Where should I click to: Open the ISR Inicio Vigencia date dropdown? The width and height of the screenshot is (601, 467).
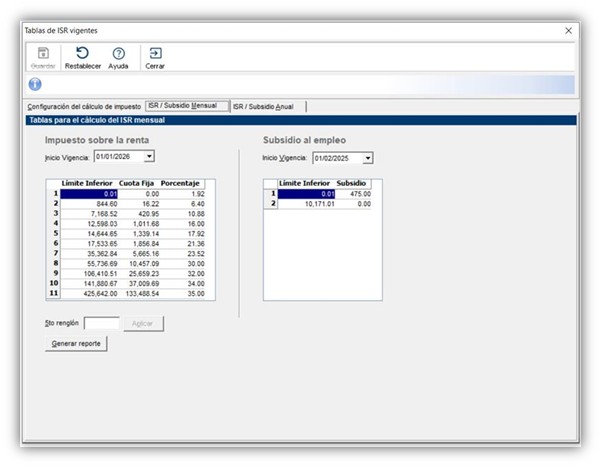click(x=149, y=157)
